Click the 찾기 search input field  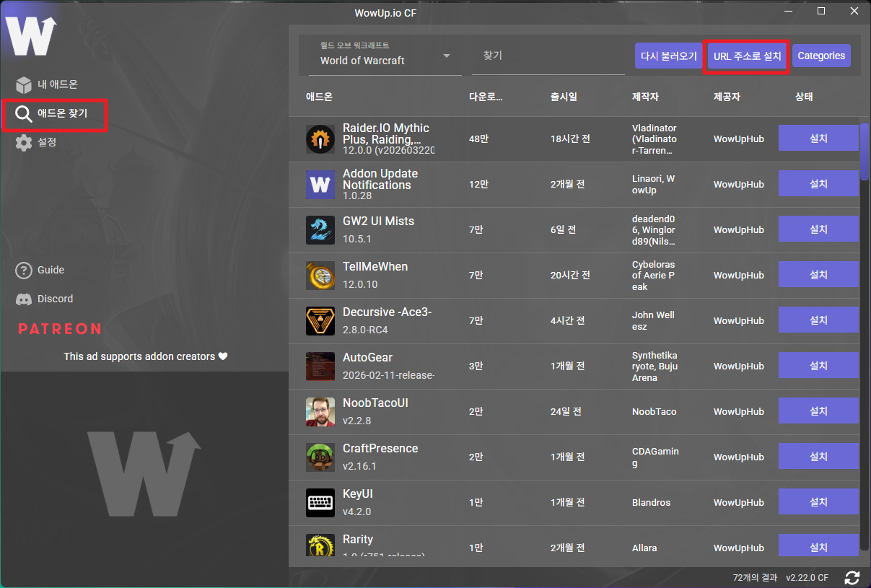pyautogui.click(x=548, y=56)
